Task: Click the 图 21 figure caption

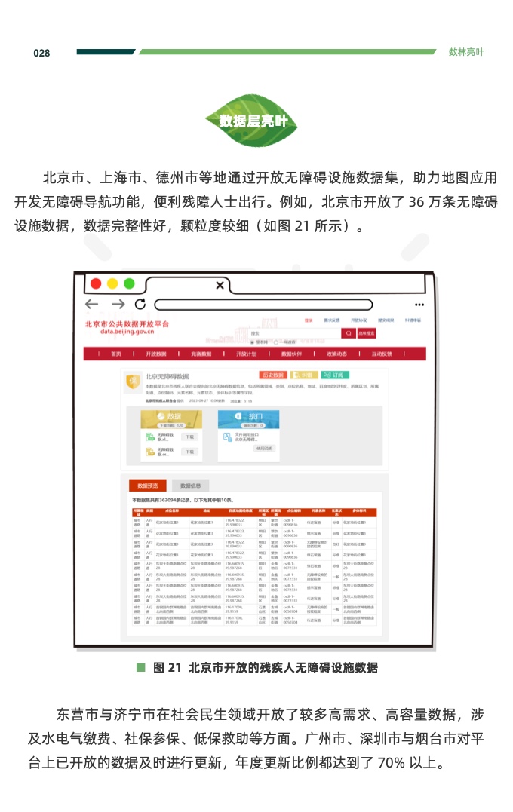Action: 257,667
